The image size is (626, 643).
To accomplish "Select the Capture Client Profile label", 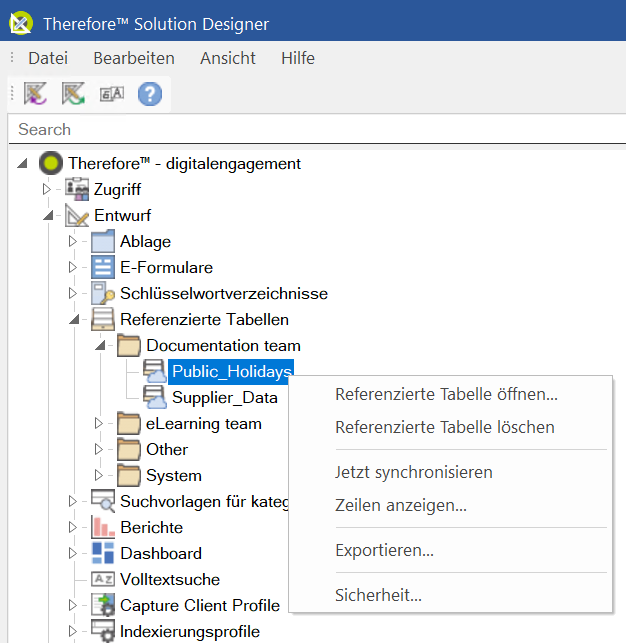I will (200, 605).
